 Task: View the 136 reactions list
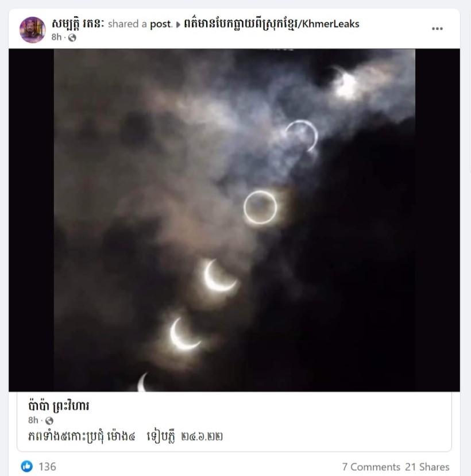[47, 467]
